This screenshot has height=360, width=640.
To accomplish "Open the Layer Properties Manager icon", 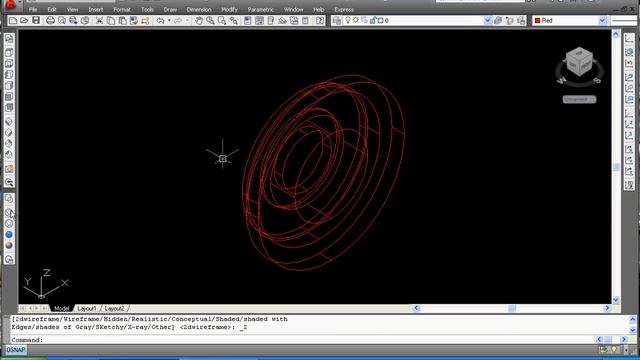I will (337, 20).
